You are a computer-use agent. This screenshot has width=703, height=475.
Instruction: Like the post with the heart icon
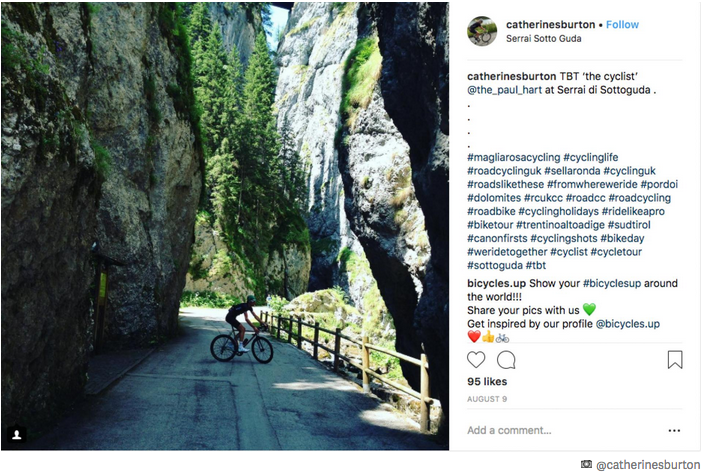click(477, 360)
